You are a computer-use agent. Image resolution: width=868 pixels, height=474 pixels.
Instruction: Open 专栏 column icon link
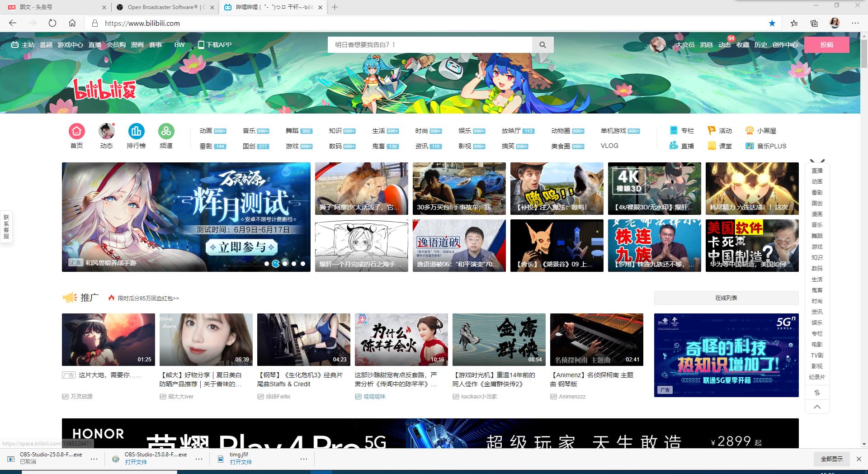pos(682,130)
